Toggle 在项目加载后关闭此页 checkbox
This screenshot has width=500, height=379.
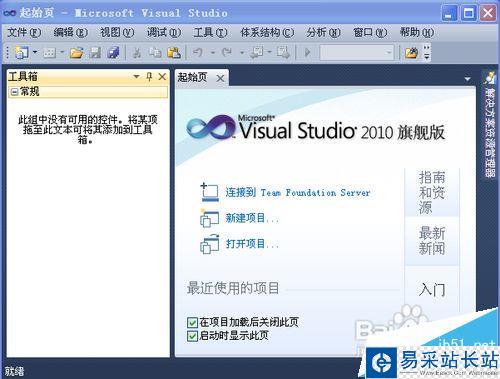[x=192, y=322]
